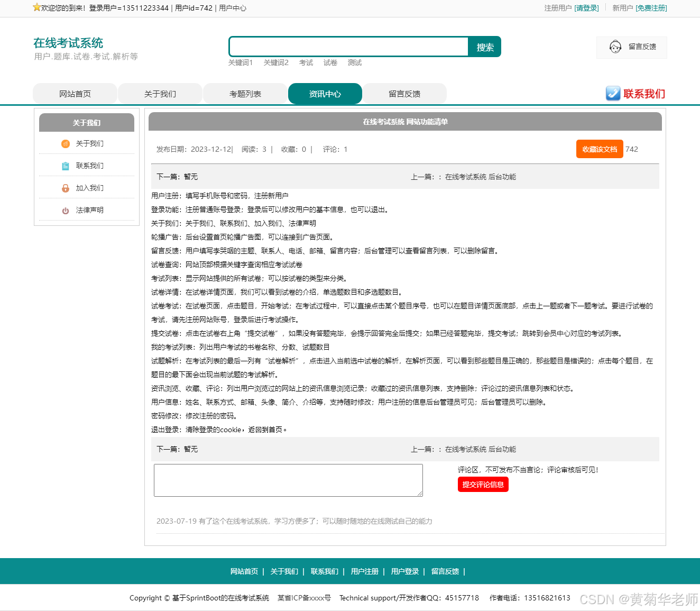Click the lock icon beside 加入我们

[x=66, y=188]
